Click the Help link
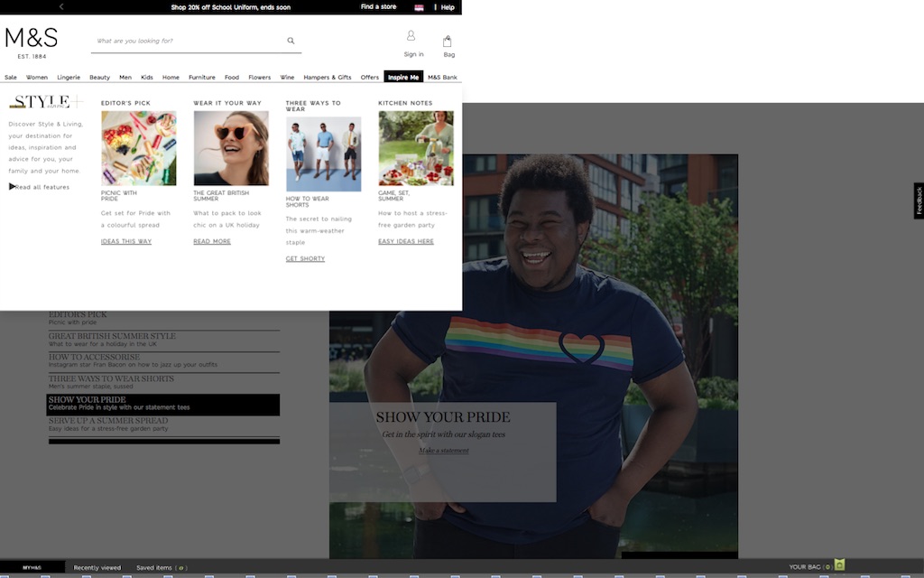Image resolution: width=924 pixels, height=578 pixels. click(x=448, y=7)
